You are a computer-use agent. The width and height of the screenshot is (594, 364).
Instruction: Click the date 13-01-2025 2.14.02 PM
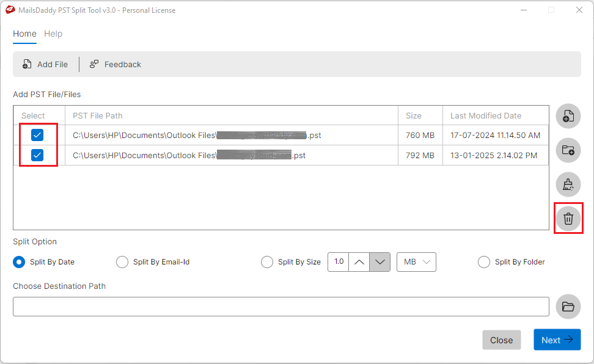pyautogui.click(x=494, y=155)
